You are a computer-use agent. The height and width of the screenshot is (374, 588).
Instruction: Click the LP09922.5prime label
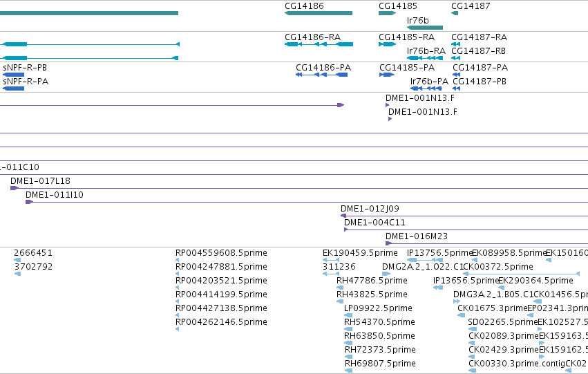point(379,308)
